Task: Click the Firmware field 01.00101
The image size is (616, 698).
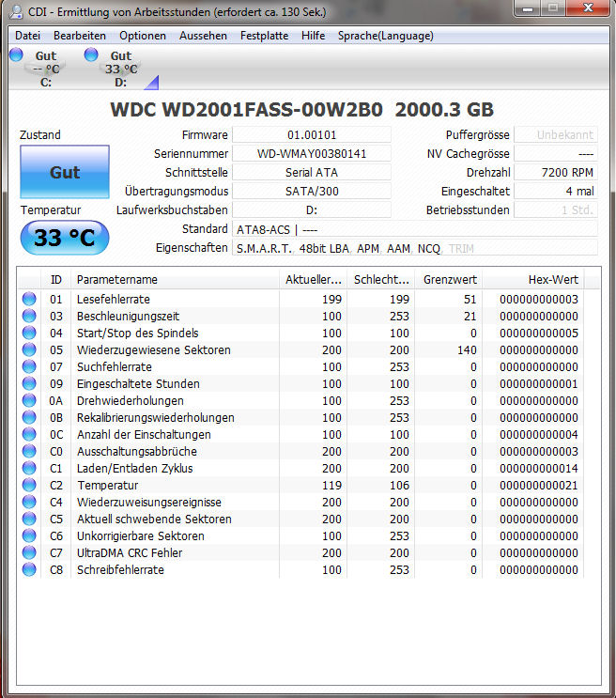Action: click(x=312, y=135)
